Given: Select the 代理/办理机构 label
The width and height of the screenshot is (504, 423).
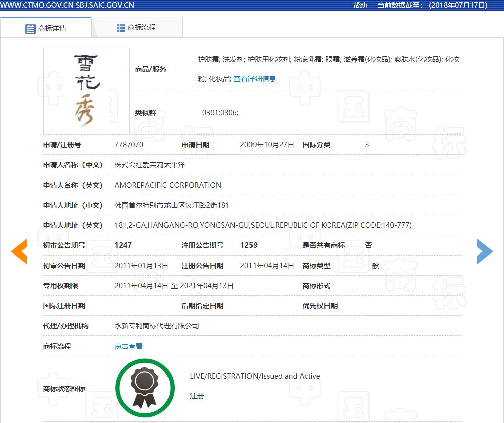Looking at the screenshot, I should tap(65, 326).
